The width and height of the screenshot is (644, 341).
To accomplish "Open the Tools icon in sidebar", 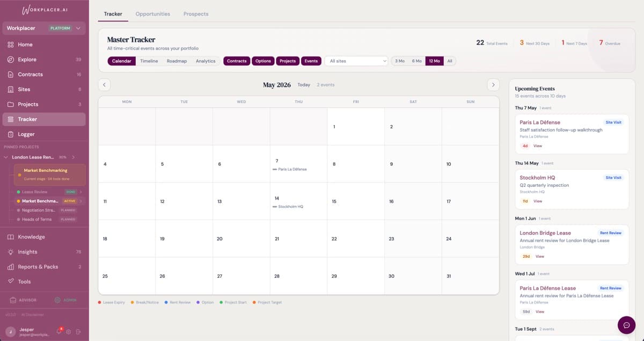I will (x=11, y=281).
